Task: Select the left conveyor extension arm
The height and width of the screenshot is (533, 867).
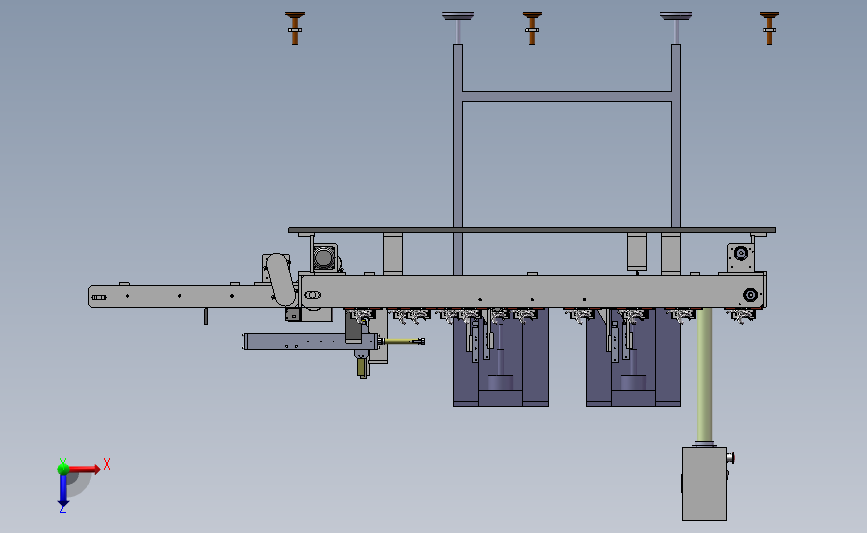Action: click(x=181, y=296)
